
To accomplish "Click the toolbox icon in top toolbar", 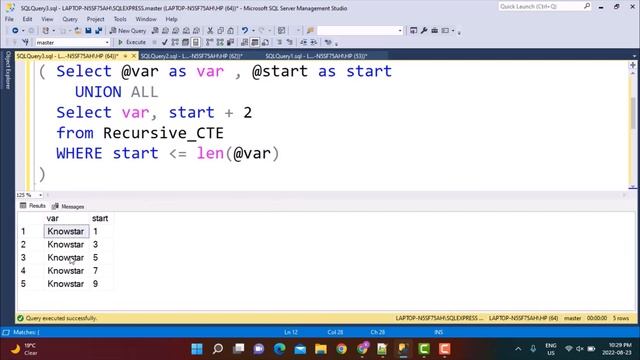I will [x=435, y=31].
